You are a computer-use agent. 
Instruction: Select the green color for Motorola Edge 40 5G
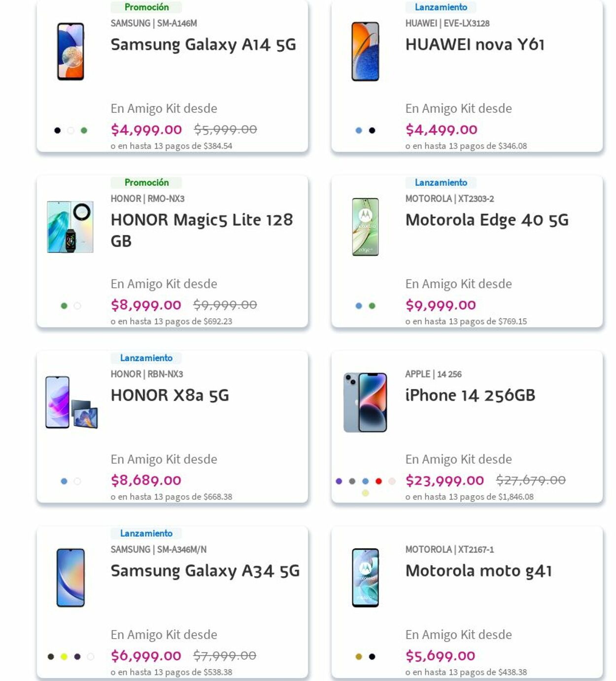[x=372, y=306]
